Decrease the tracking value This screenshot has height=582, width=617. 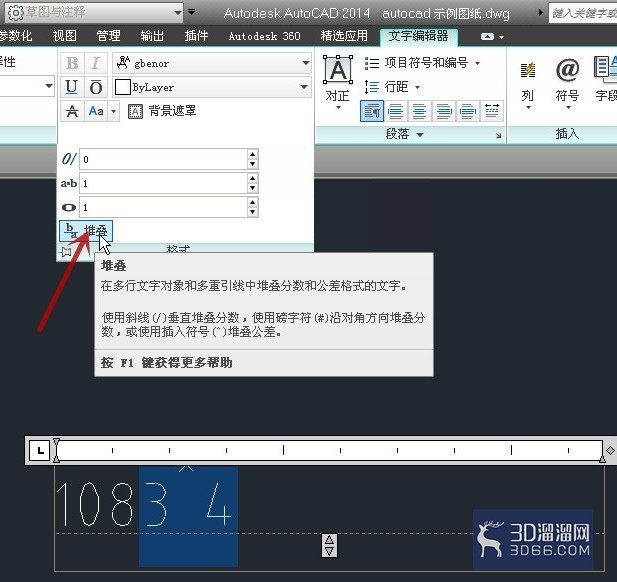pos(253,188)
